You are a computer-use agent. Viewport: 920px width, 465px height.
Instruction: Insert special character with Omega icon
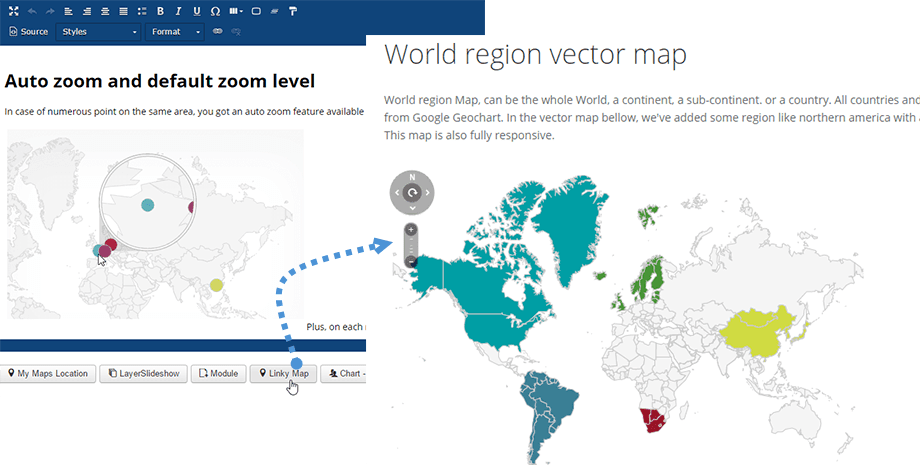click(x=215, y=11)
